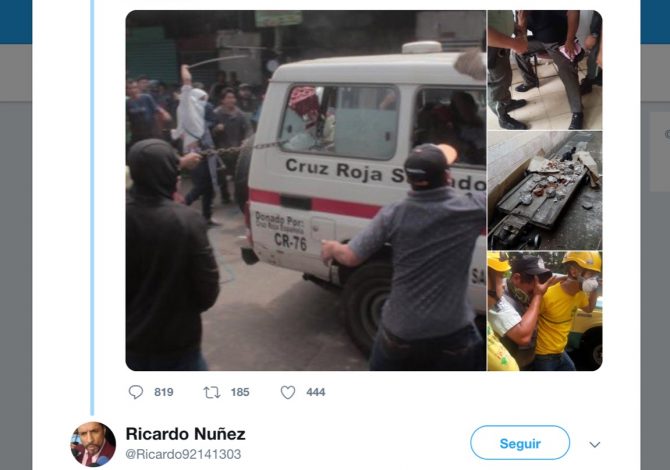The height and width of the screenshot is (470, 670).
Task: Click the gray background left of the tweet
Action: (x=16, y=256)
